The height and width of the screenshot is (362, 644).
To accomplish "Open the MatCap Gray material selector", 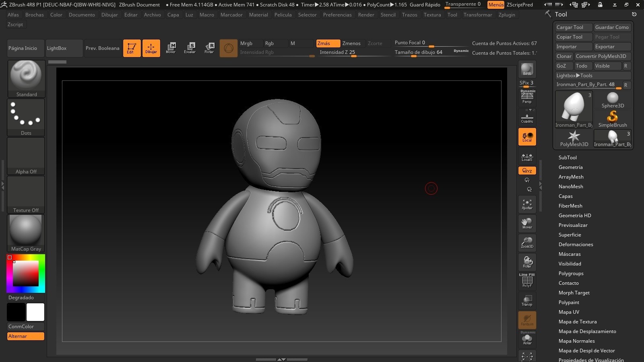I will pyautogui.click(x=26, y=233).
